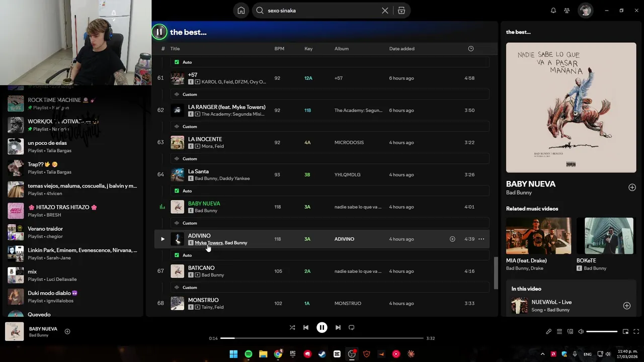The width and height of the screenshot is (644, 362).
Task: Switch to full screen view
Action: (636, 332)
